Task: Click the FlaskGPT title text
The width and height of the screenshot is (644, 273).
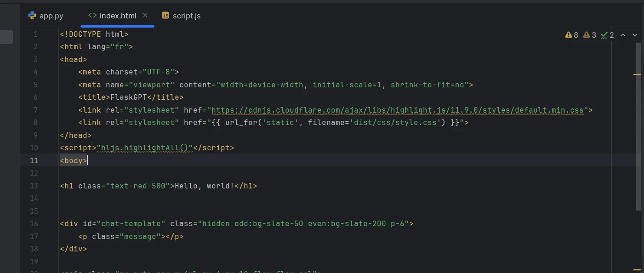Action: pyautogui.click(x=129, y=97)
